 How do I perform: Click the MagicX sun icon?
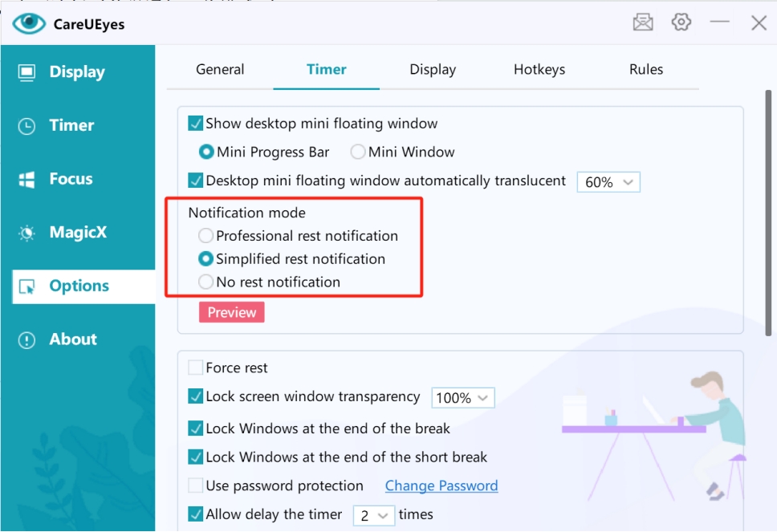click(x=26, y=234)
